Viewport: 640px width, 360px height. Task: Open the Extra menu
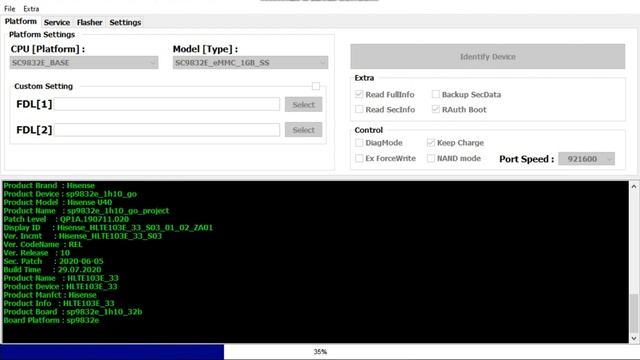pos(31,9)
